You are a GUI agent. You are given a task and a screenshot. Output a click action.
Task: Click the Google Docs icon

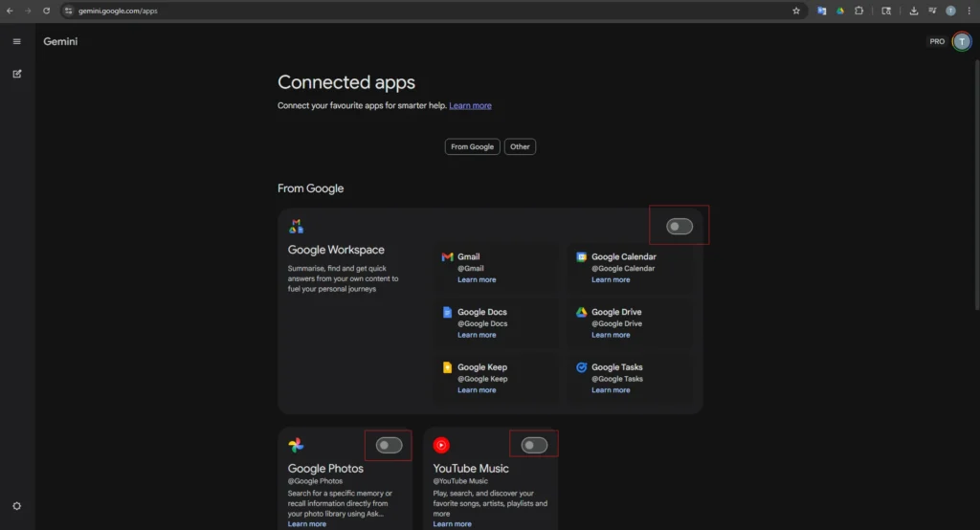click(447, 312)
